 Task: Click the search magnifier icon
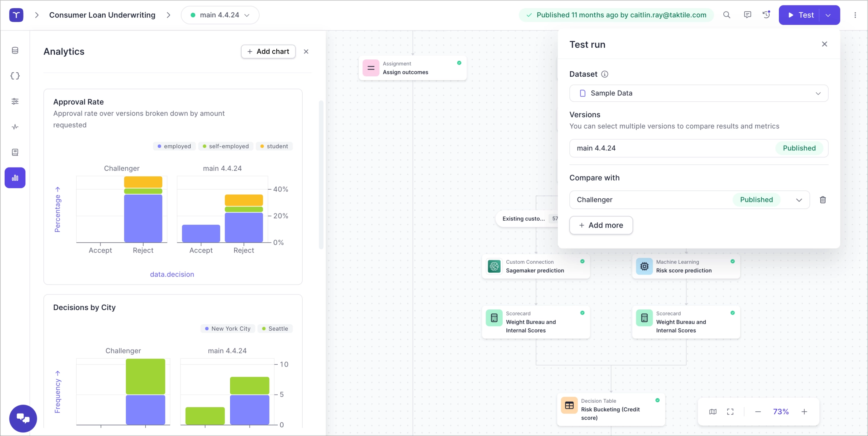727,15
